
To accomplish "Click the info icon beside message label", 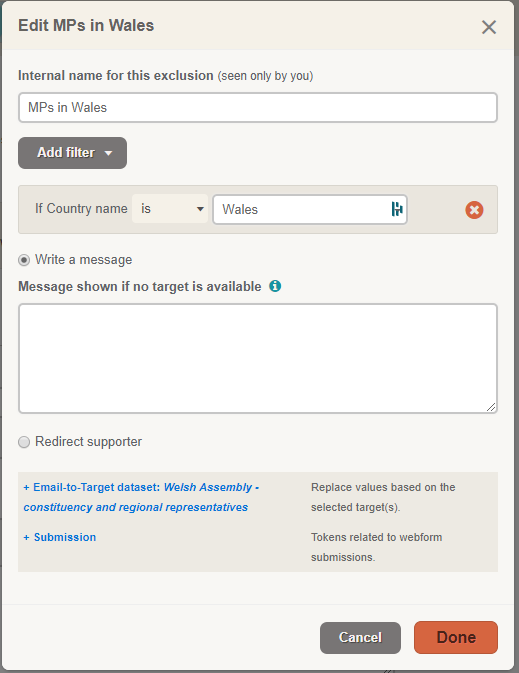I will tap(275, 286).
